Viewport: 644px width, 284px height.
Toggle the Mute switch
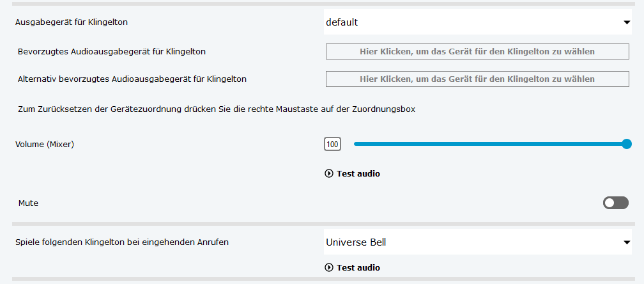pos(615,203)
